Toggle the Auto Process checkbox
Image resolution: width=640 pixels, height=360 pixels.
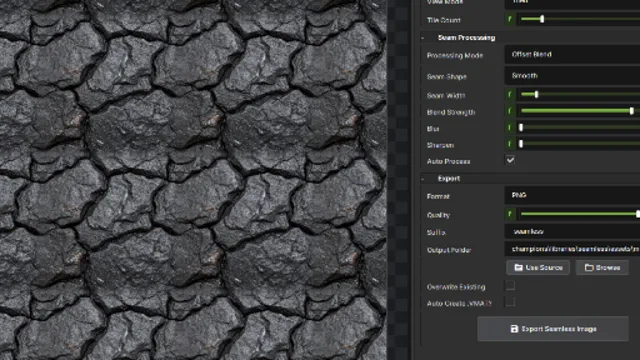(x=510, y=160)
